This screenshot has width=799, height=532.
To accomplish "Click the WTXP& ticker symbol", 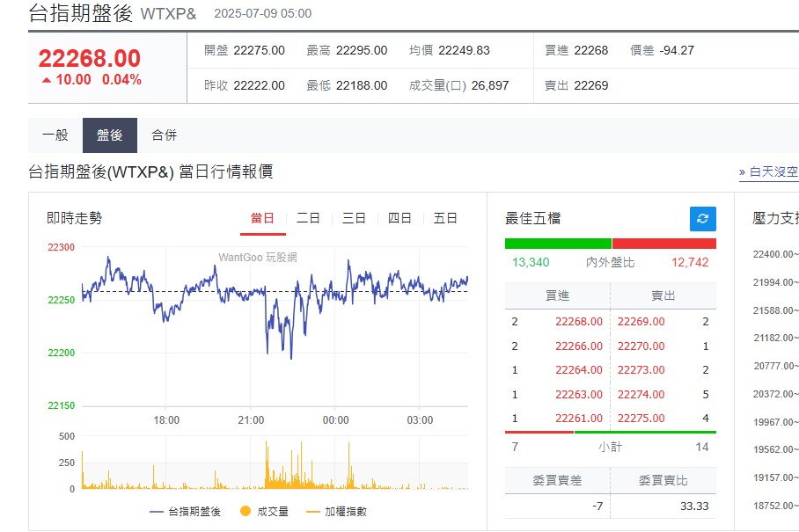I will pos(169,14).
